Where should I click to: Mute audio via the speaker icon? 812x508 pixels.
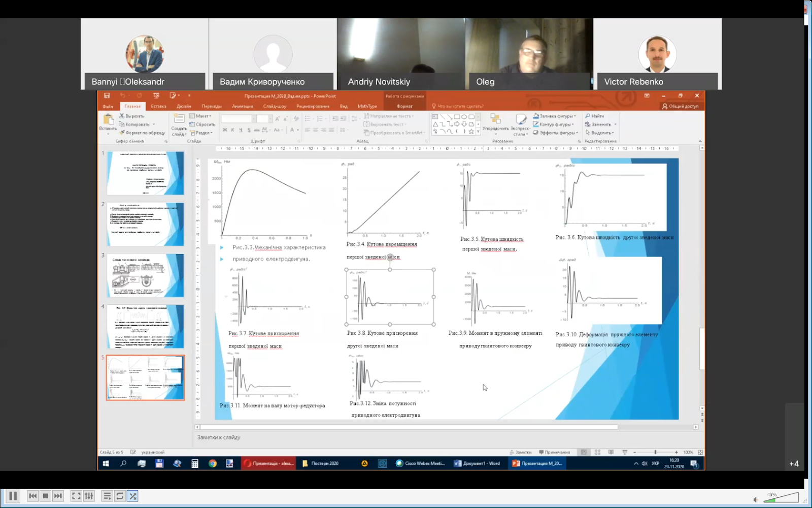coord(756,499)
